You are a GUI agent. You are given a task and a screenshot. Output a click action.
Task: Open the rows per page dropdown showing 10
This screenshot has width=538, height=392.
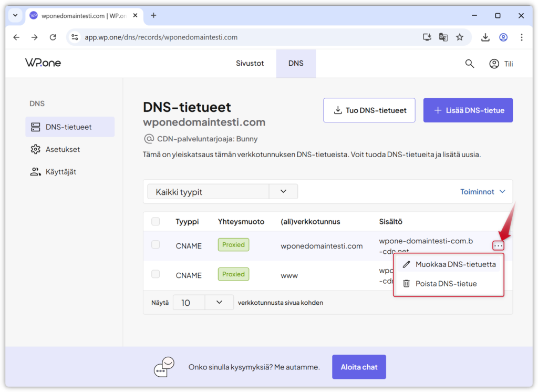[x=219, y=302]
